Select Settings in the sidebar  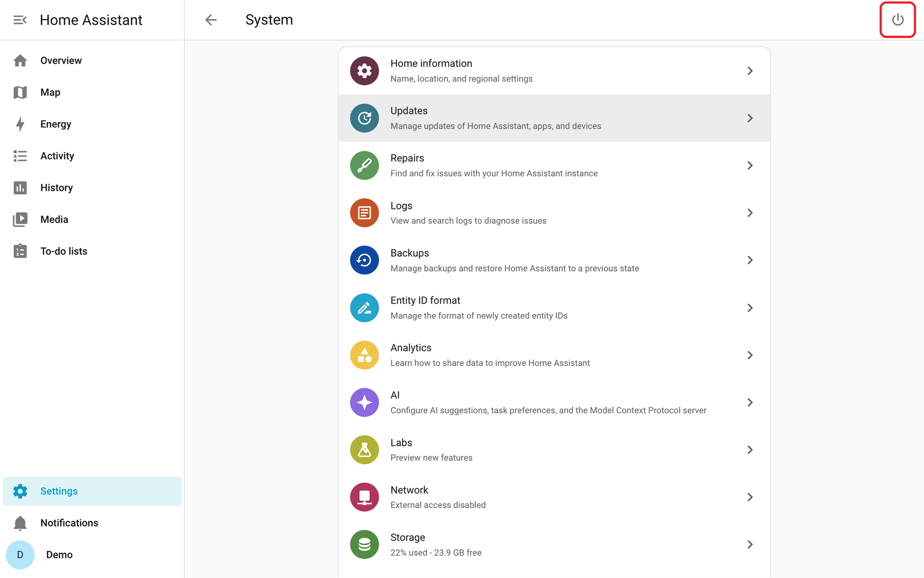pyautogui.click(x=92, y=491)
